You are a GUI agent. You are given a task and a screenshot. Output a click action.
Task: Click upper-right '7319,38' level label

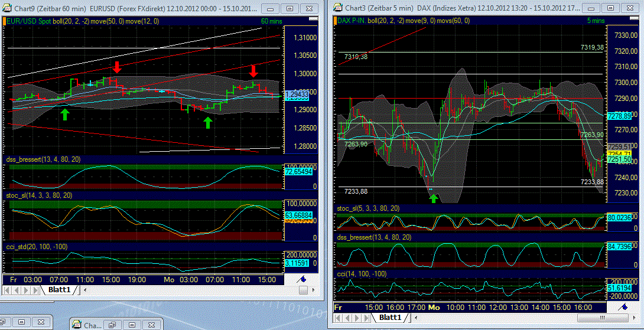[592, 48]
